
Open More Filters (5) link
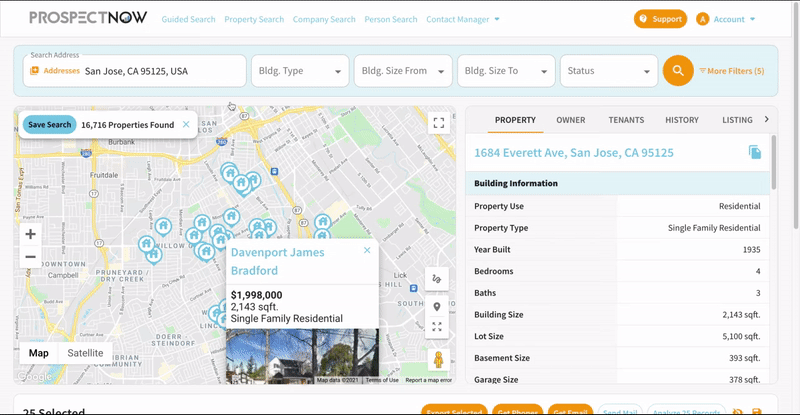tap(731, 71)
